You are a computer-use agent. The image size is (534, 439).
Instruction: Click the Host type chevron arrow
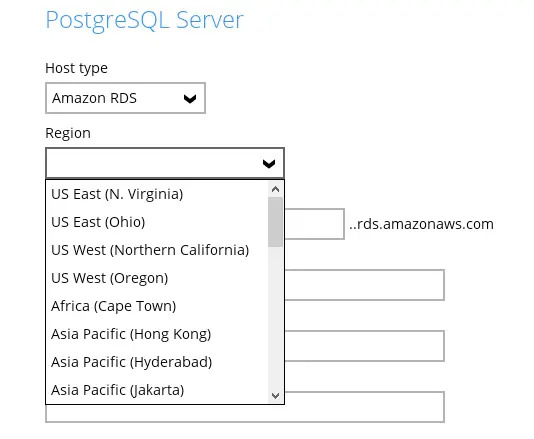(190, 99)
